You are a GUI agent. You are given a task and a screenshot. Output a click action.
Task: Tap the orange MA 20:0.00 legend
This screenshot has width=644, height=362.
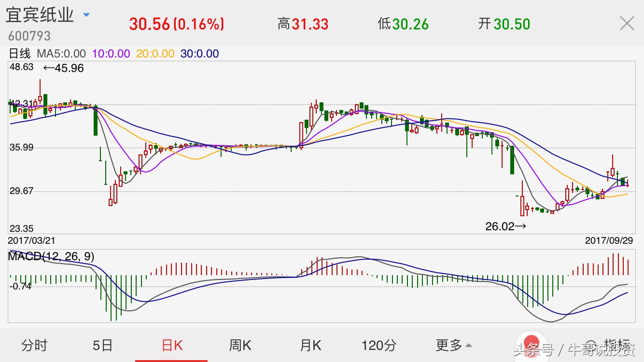pos(155,54)
